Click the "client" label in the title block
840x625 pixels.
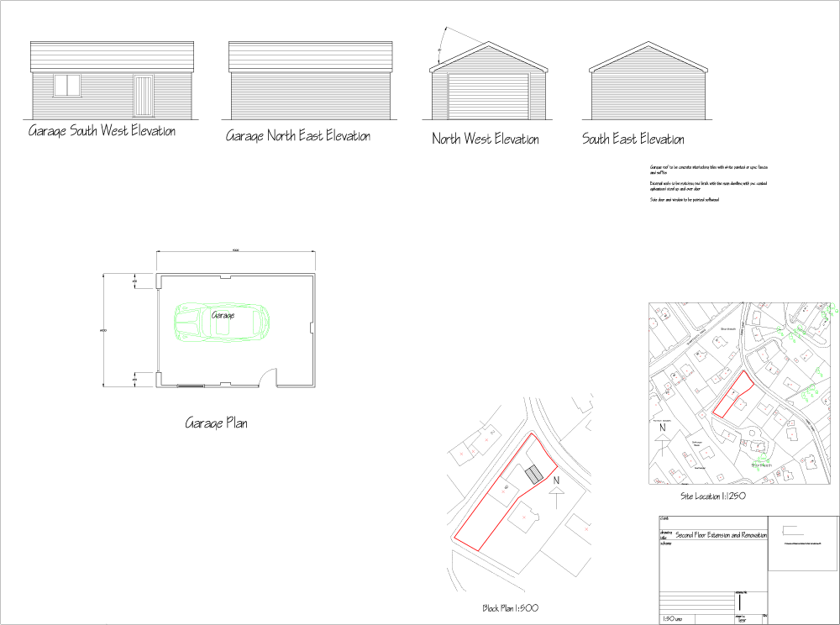(x=664, y=519)
